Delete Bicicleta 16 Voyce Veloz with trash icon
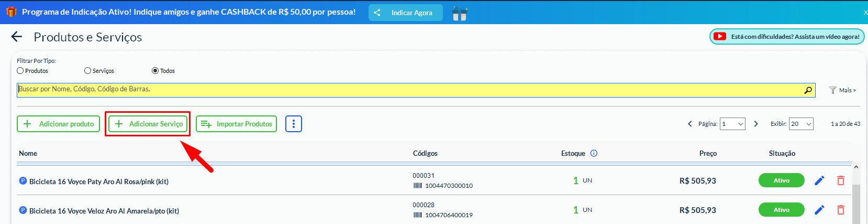The width and height of the screenshot is (868, 224). pos(841,210)
